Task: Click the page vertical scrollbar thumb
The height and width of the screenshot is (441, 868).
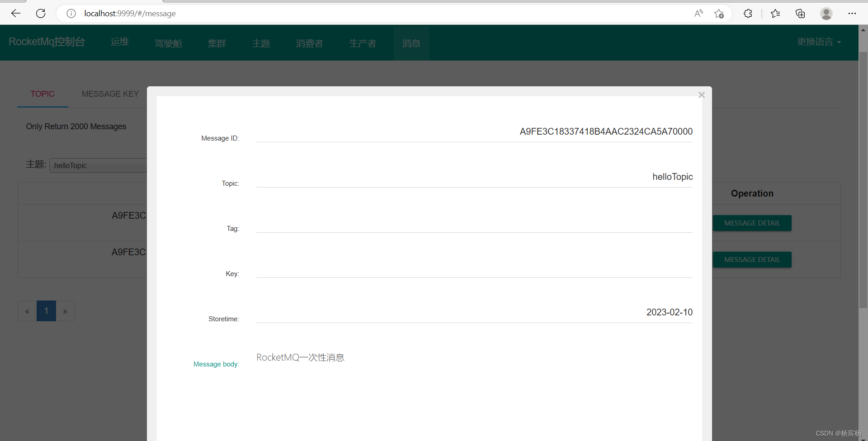Action: [x=863, y=180]
